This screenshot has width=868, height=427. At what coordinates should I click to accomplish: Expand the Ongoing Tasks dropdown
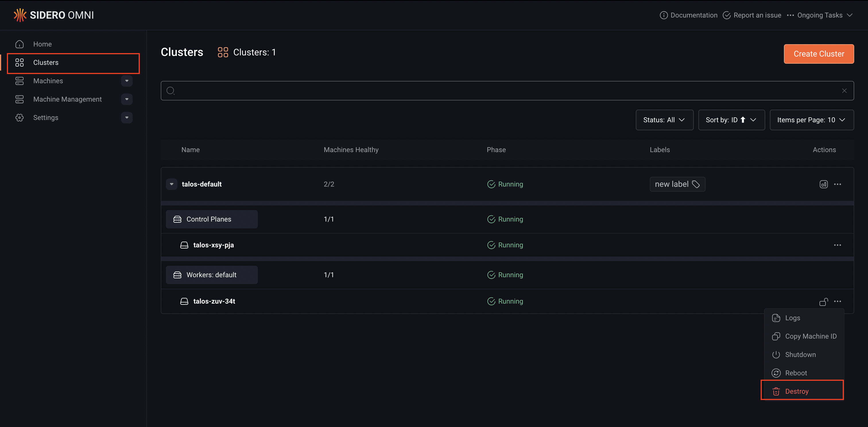[x=819, y=15]
